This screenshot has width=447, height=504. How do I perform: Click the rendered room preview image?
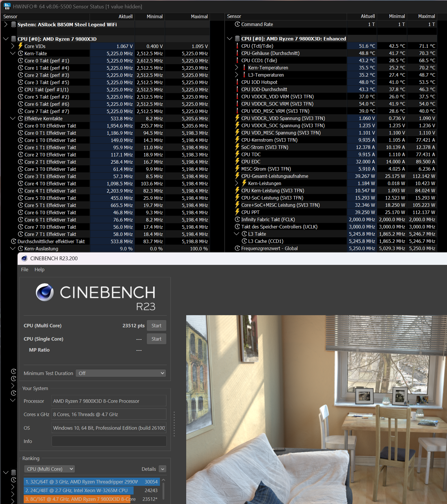tap(316, 409)
